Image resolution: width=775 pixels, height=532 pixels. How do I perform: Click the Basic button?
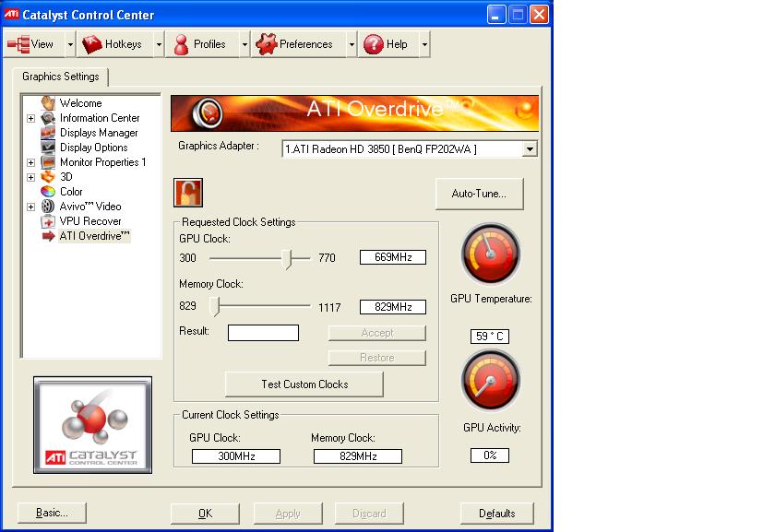coord(52,513)
